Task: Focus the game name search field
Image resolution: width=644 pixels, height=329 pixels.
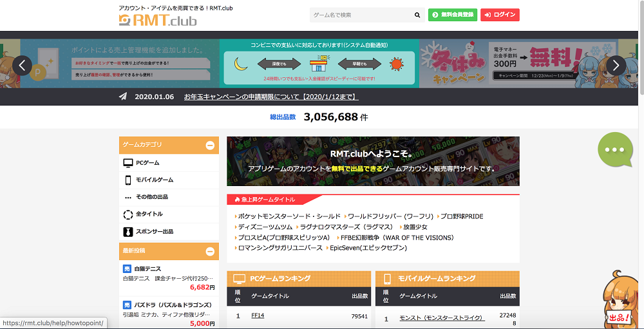Action: (x=361, y=15)
